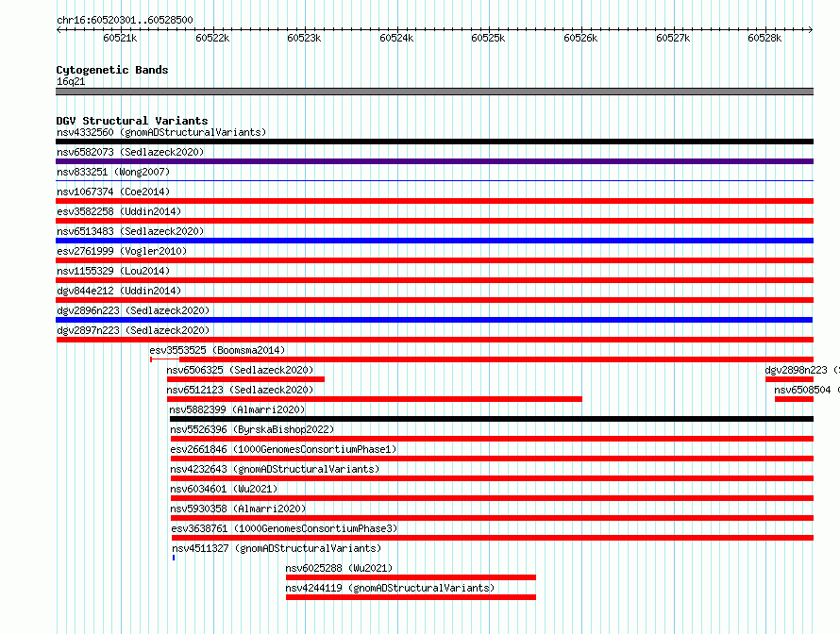Click the nsv1155329 (Lou2014) label
The width and height of the screenshot is (840, 634).
(x=113, y=271)
